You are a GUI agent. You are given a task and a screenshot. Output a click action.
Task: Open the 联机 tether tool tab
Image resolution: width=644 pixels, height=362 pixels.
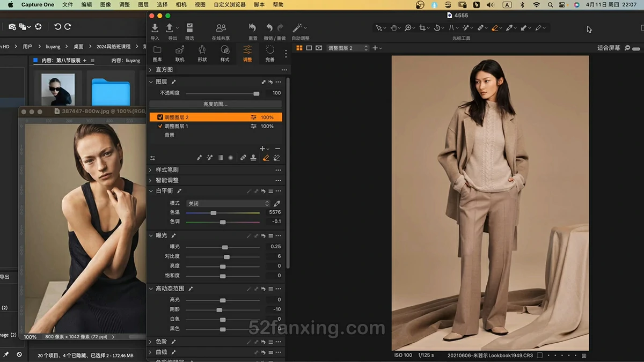pyautogui.click(x=180, y=54)
